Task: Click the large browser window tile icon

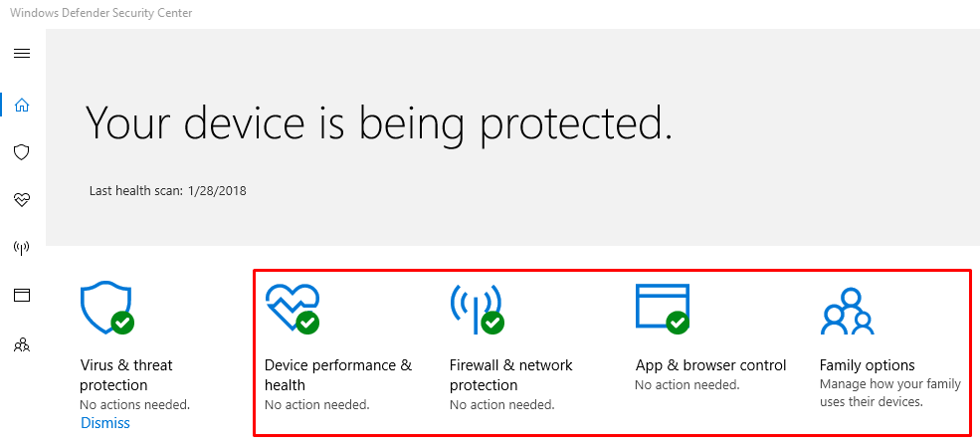Action: 663,308
